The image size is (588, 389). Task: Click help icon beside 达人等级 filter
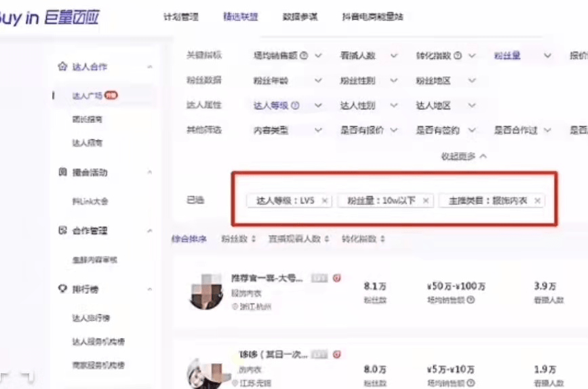296,105
